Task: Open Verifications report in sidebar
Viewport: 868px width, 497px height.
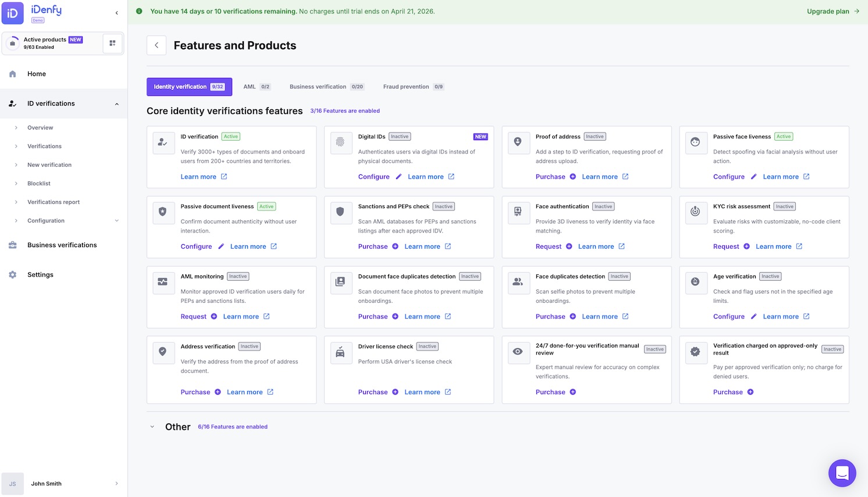Action: (x=54, y=202)
